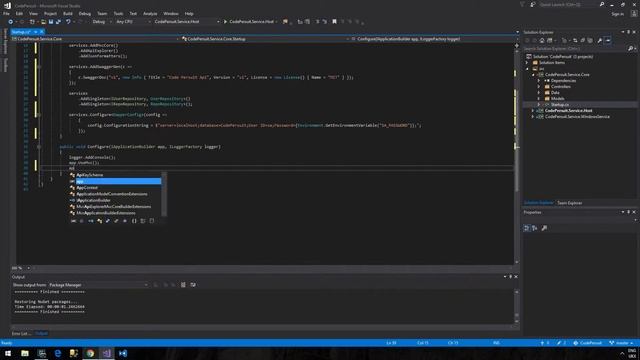Switch to Team Explorer tab
The width and height of the screenshot is (640, 360).
pos(569,203)
